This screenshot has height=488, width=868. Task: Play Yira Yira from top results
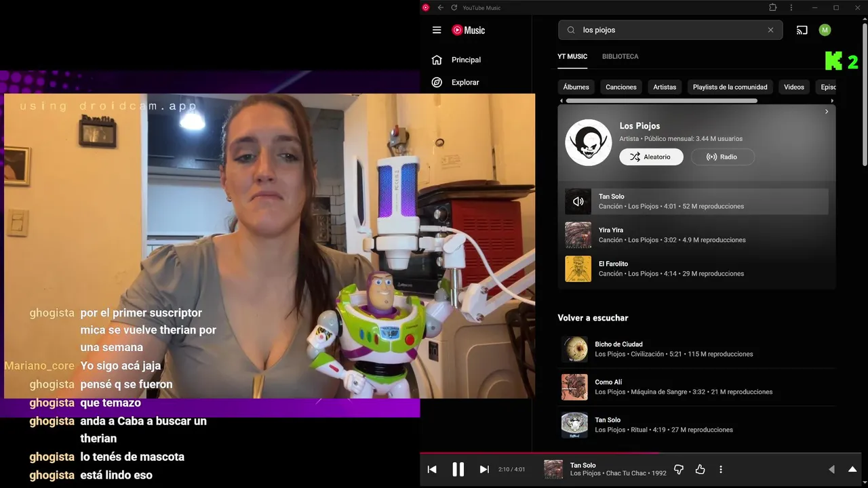696,235
